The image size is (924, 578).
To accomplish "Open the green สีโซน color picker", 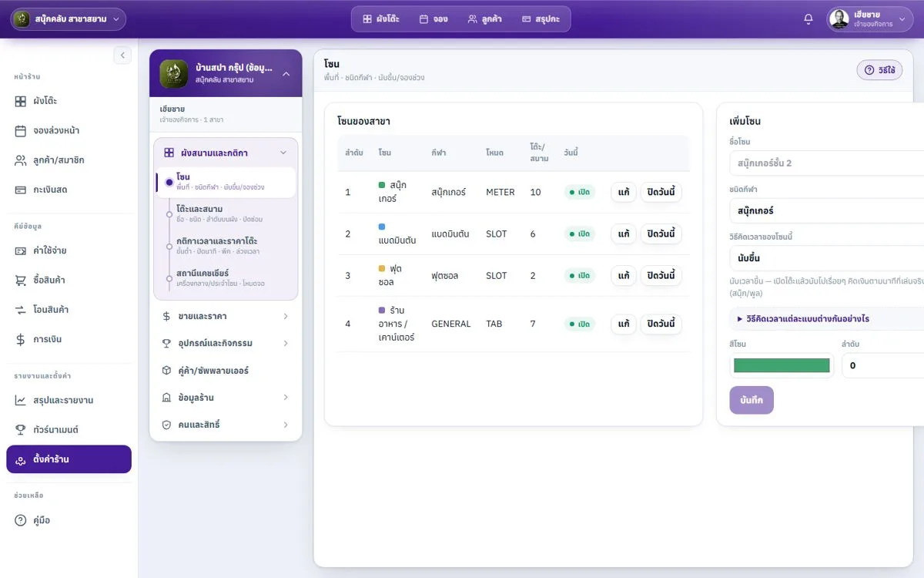I will click(x=782, y=365).
